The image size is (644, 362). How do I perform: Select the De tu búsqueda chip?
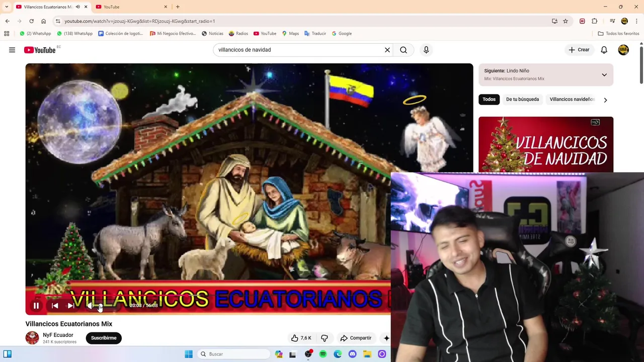(522, 100)
